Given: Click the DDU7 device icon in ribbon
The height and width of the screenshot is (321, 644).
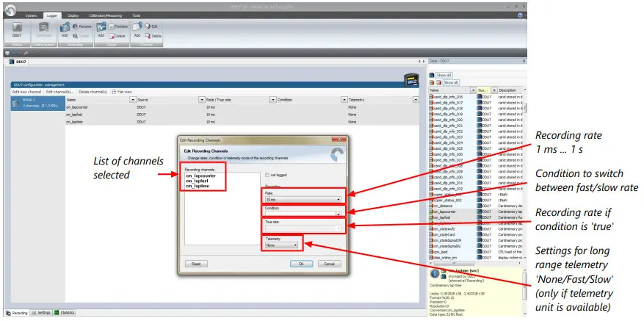Looking at the screenshot, I should [x=17, y=27].
